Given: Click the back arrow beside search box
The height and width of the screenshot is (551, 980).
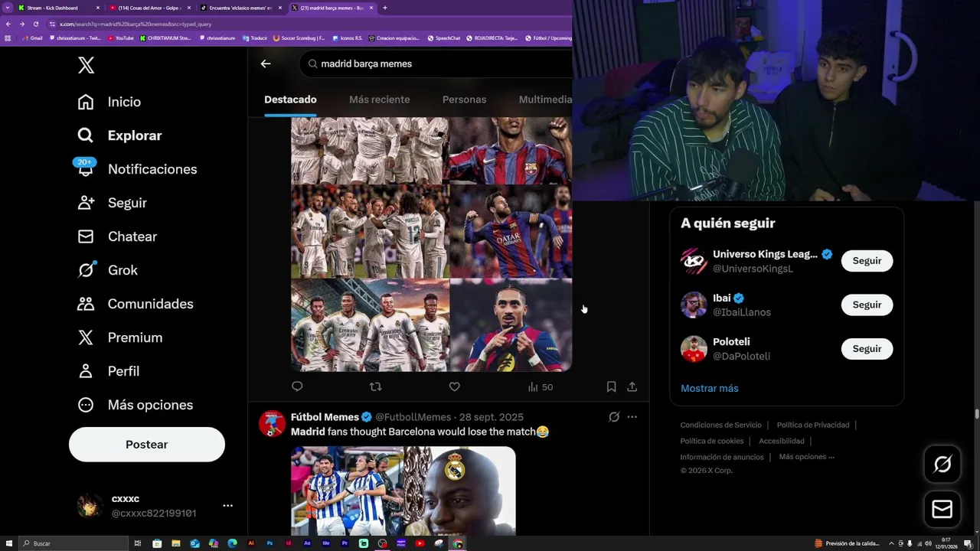Looking at the screenshot, I should [266, 64].
